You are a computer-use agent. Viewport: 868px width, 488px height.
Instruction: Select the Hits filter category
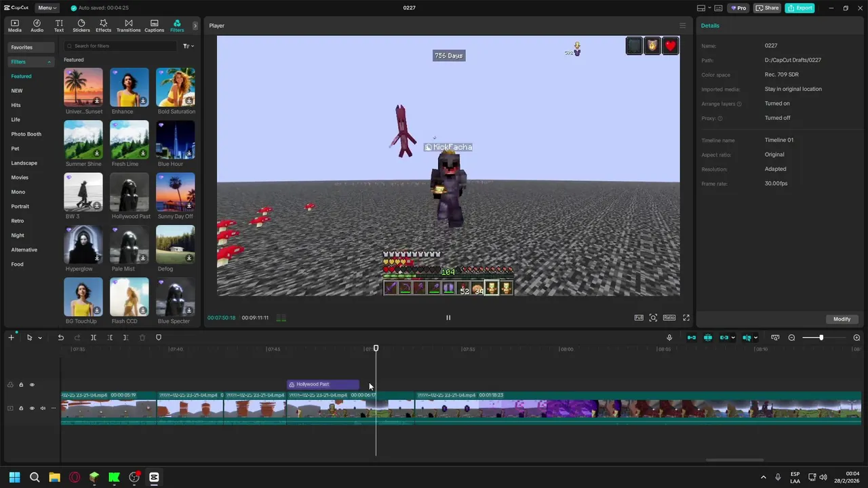pos(16,105)
